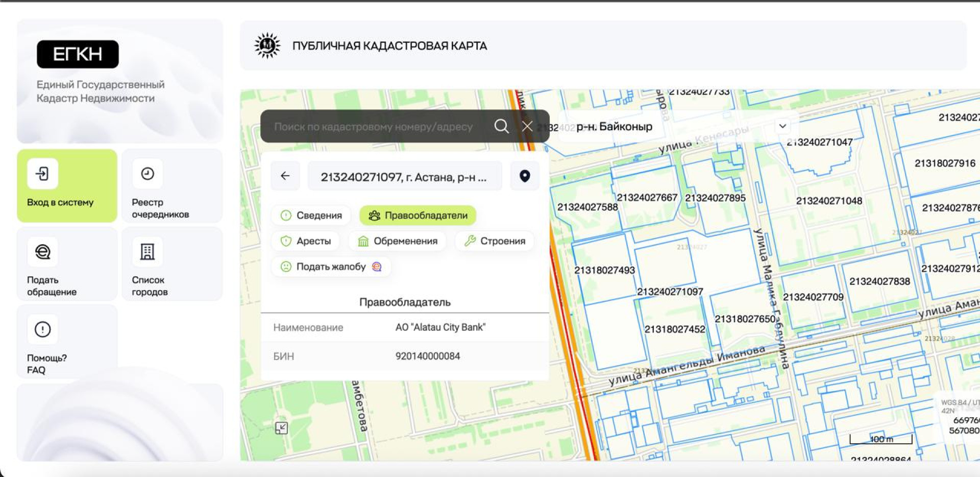Switch to the Сведения tab

[311, 215]
